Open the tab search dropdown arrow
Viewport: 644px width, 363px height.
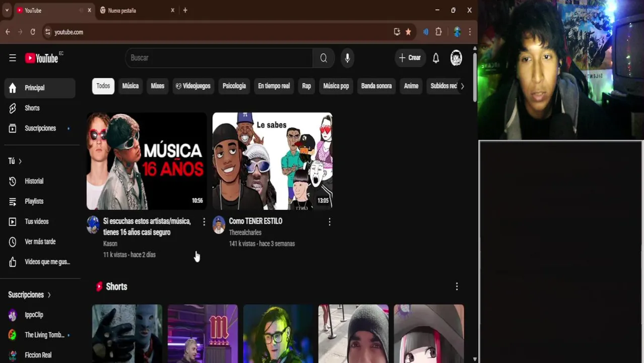tap(7, 10)
